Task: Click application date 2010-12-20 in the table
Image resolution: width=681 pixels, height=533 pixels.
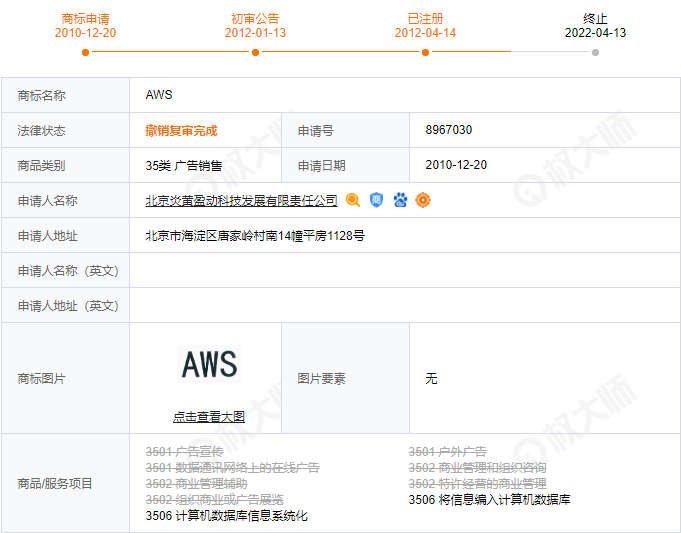Action: [x=456, y=165]
